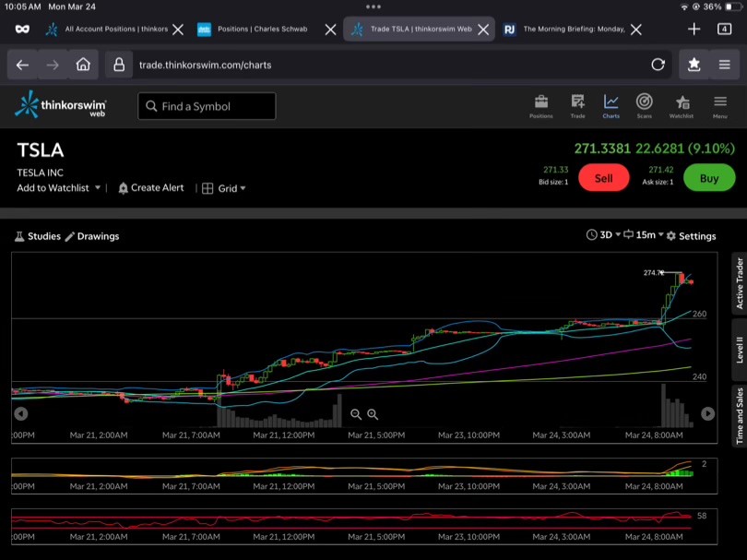The width and height of the screenshot is (747, 560).
Task: Zoom in the chart with magnifier plus
Action: pyautogui.click(x=373, y=414)
